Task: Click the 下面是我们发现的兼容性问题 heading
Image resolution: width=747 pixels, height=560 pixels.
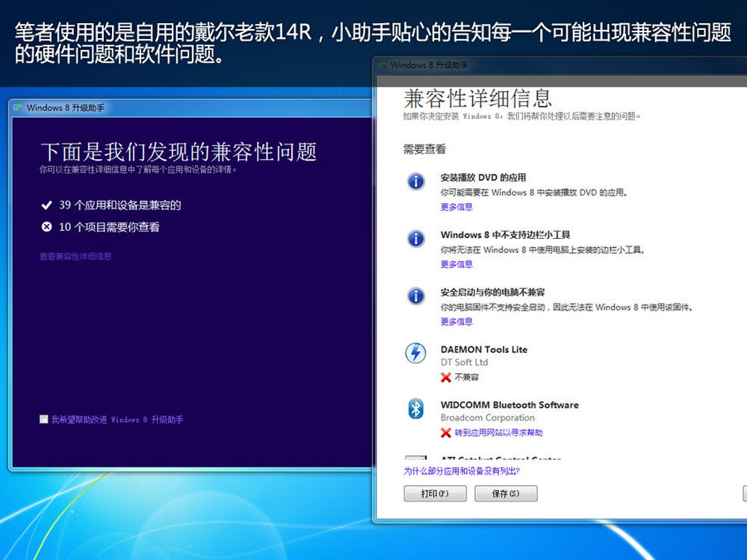Action: pyautogui.click(x=179, y=152)
